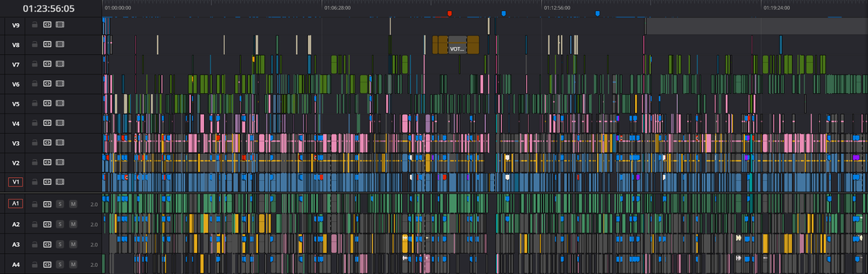868x274 pixels.
Task: Click the A3 track label
Action: [x=16, y=245]
